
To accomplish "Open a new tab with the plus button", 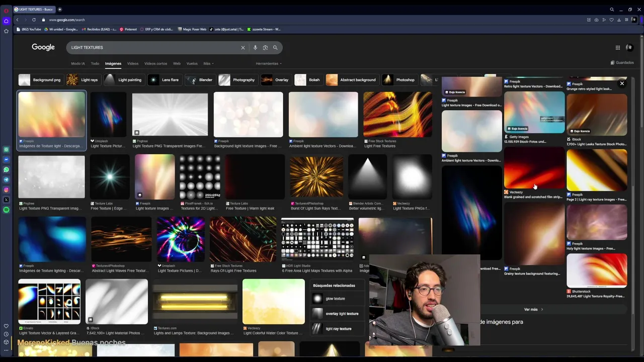I will (x=60, y=9).
